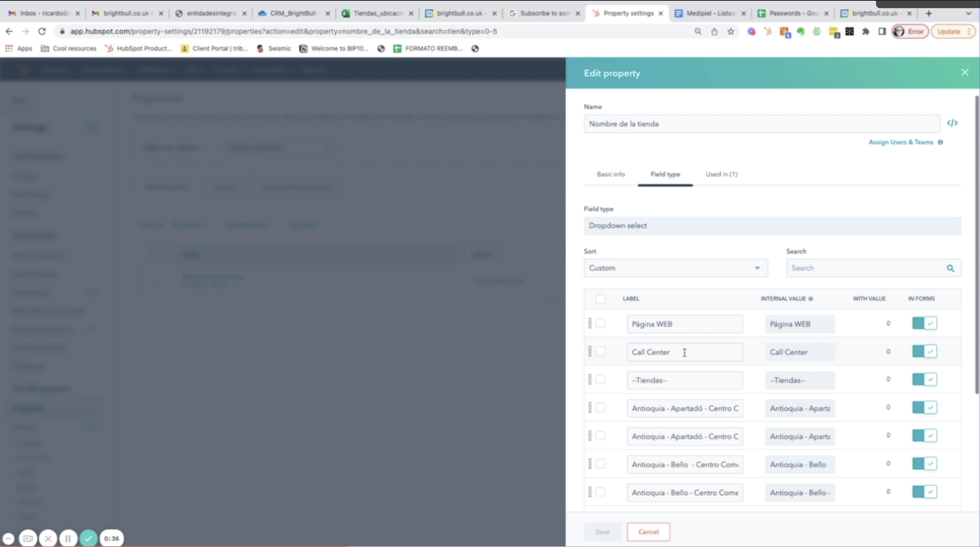980x547 pixels.
Task: Bookmark this page with the star icon
Action: coord(730,32)
